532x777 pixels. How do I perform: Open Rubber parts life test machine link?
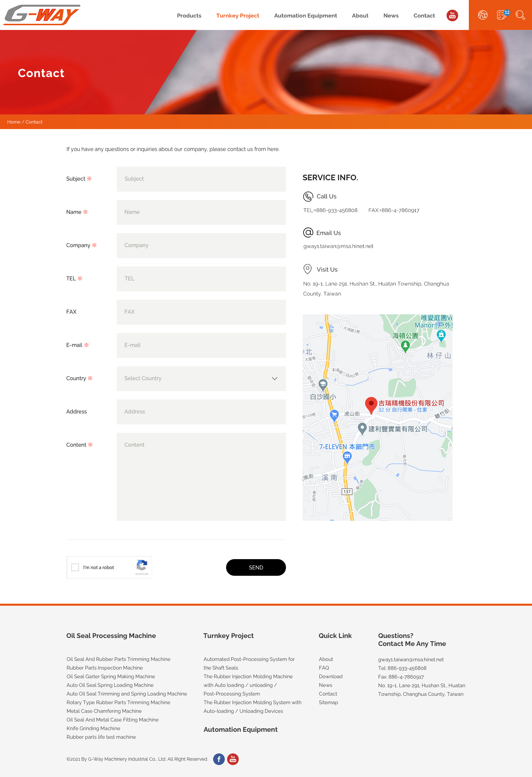pyautogui.click(x=101, y=737)
